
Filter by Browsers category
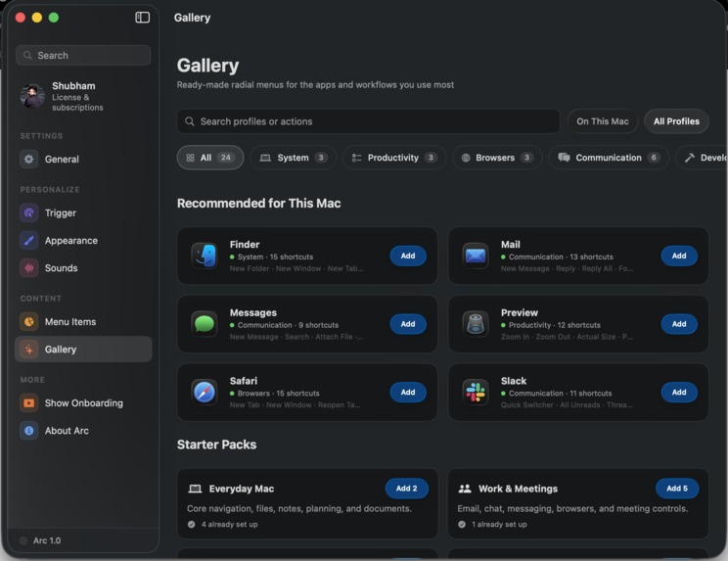coord(497,158)
